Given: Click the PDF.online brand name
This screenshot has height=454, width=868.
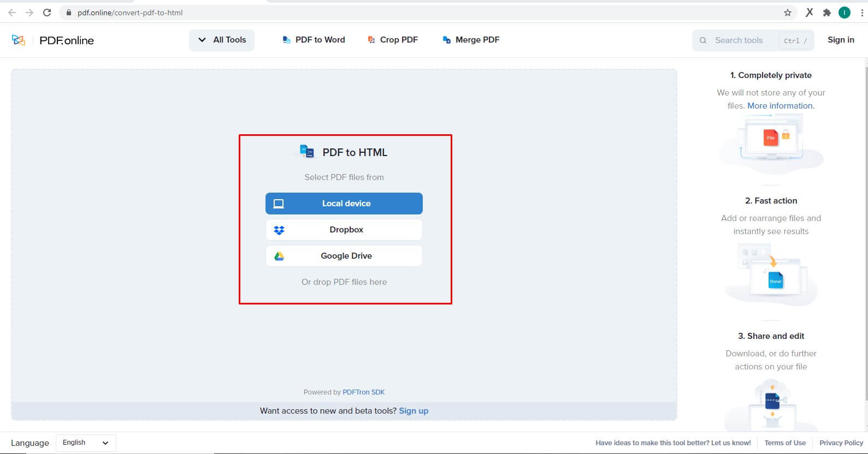Looking at the screenshot, I should tap(67, 40).
